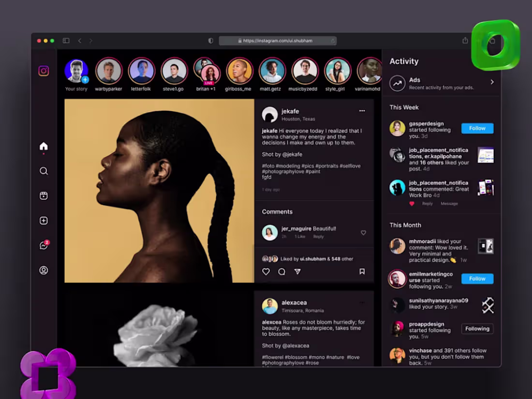Open the Search icon in sidebar
532x399 pixels.
44,171
